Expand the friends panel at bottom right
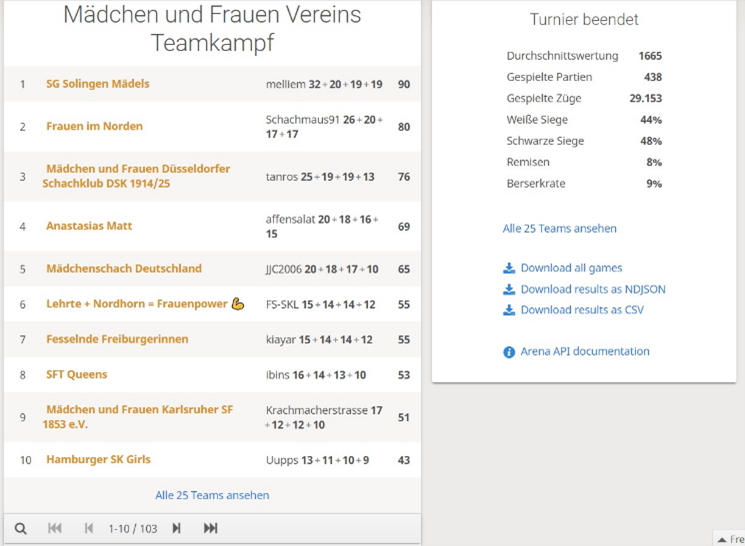The height and width of the screenshot is (546, 745). [730, 539]
